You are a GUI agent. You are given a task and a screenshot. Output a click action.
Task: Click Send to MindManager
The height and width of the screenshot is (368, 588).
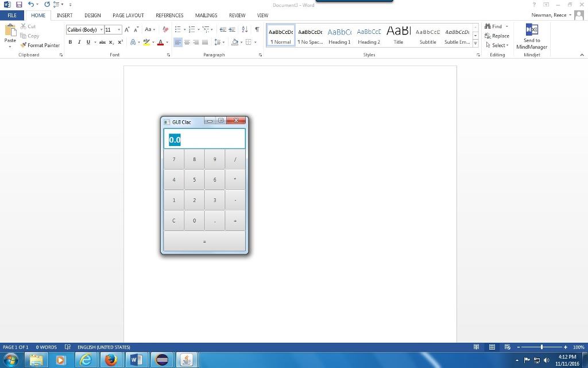532,36
